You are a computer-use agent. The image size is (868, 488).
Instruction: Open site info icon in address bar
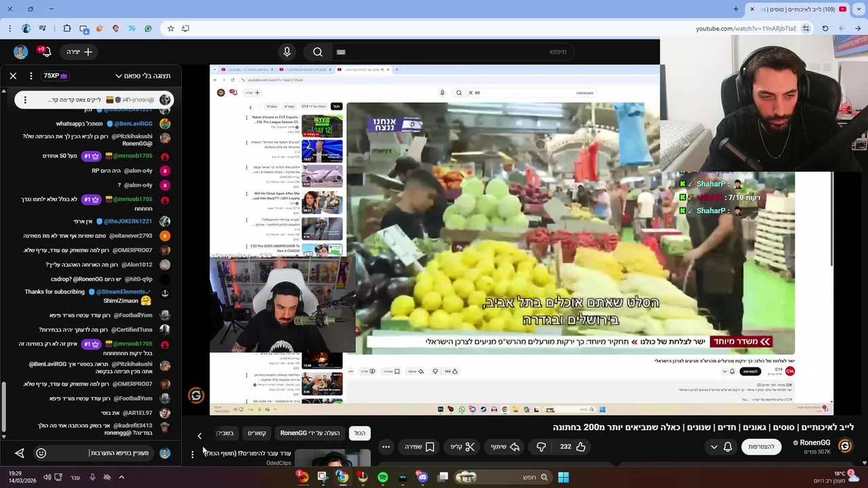806,28
